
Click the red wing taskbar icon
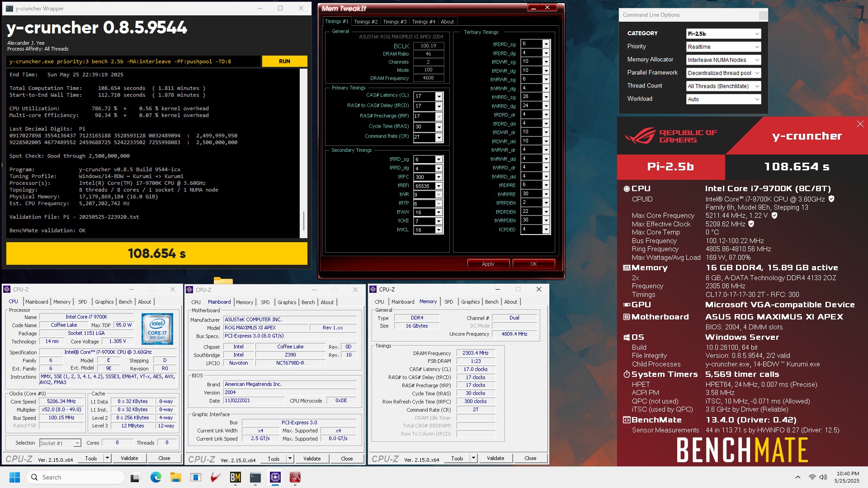point(216,477)
